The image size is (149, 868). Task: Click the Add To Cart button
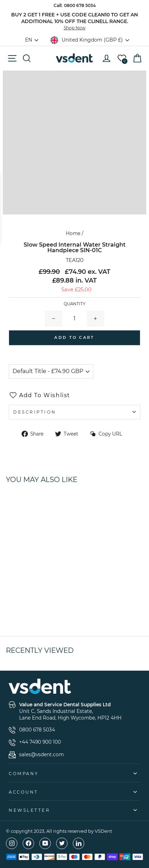tap(74, 338)
